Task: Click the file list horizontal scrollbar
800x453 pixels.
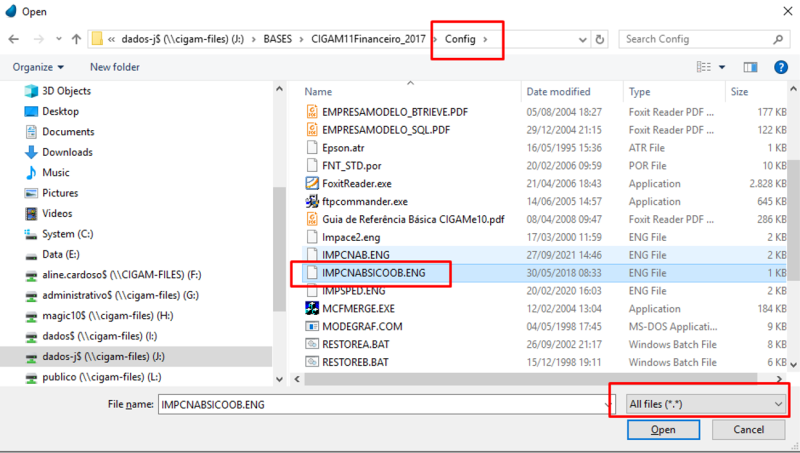Action: click(x=531, y=379)
